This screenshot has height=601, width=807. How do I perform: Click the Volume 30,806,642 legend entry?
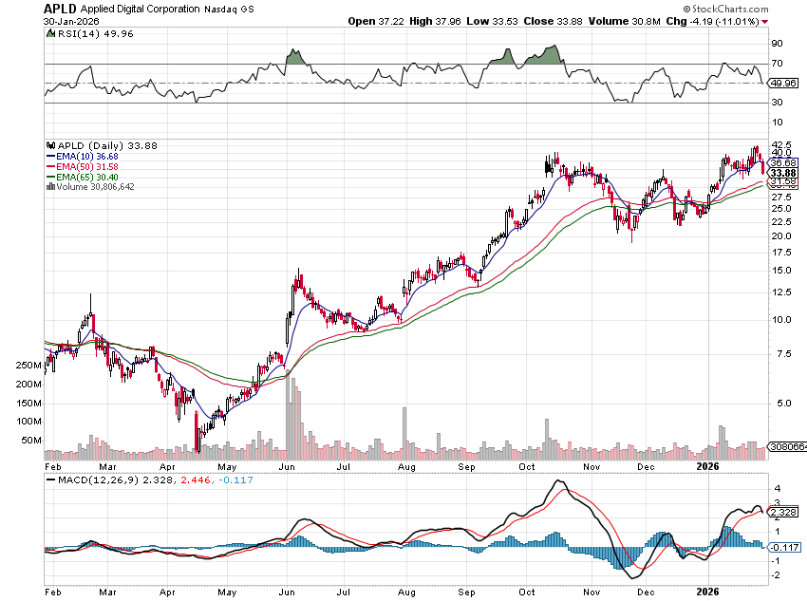click(95, 187)
